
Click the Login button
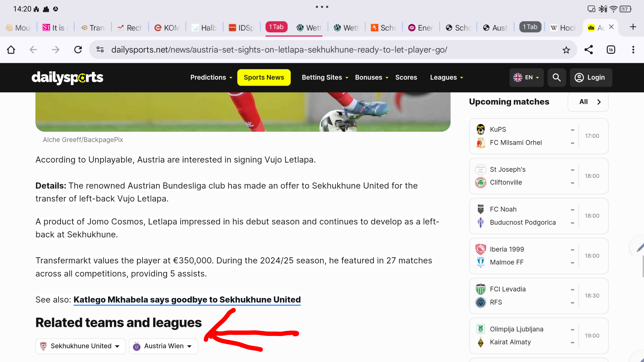point(591,77)
